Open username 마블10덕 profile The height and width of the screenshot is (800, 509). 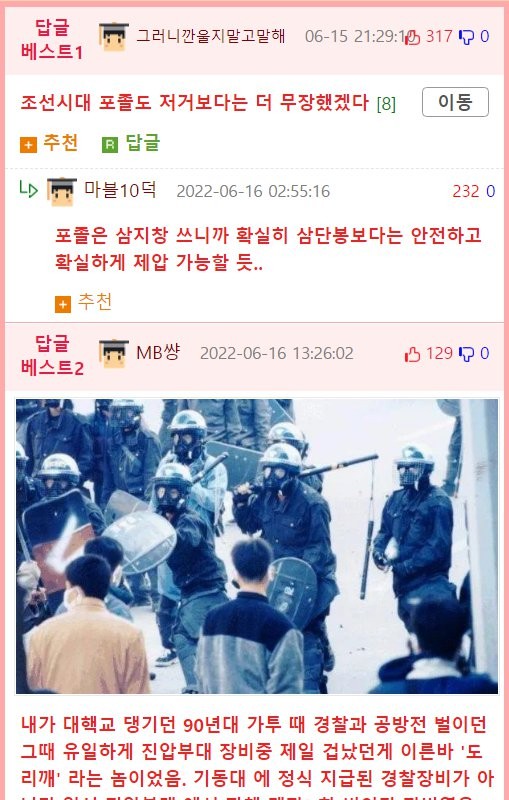coord(120,190)
